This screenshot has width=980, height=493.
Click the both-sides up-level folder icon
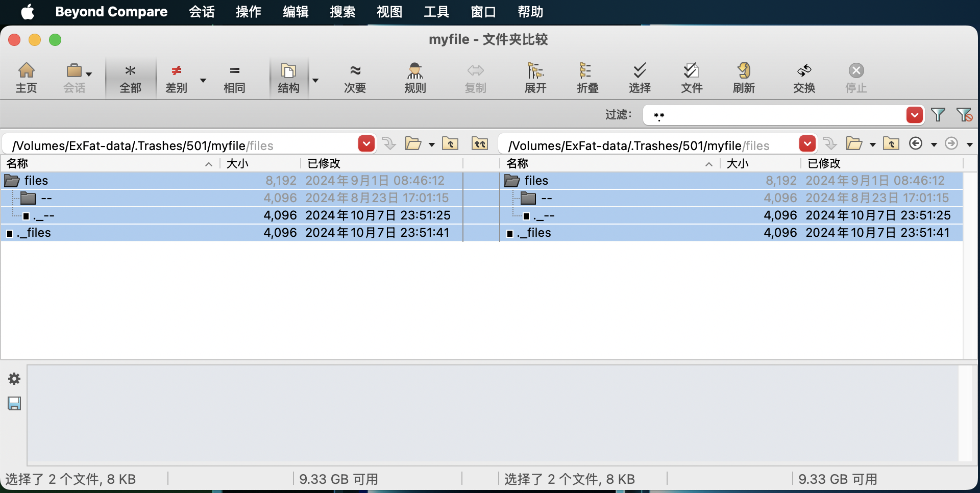click(480, 144)
